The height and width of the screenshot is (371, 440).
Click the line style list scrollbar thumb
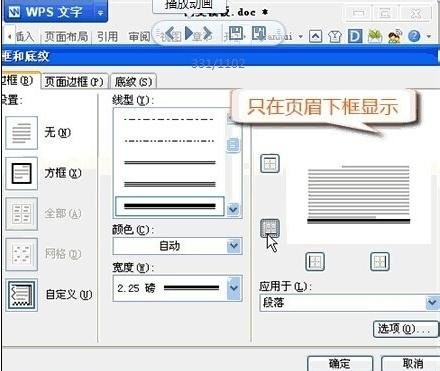(x=233, y=145)
